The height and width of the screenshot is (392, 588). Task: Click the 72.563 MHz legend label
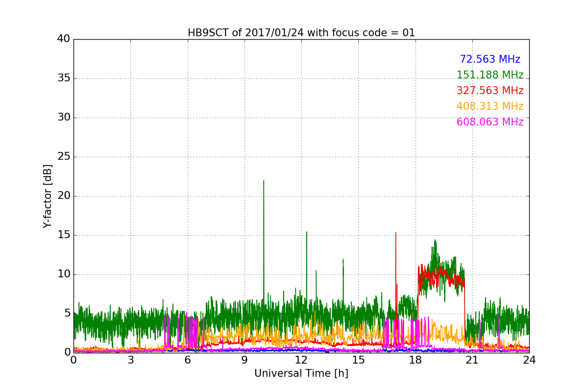(490, 59)
